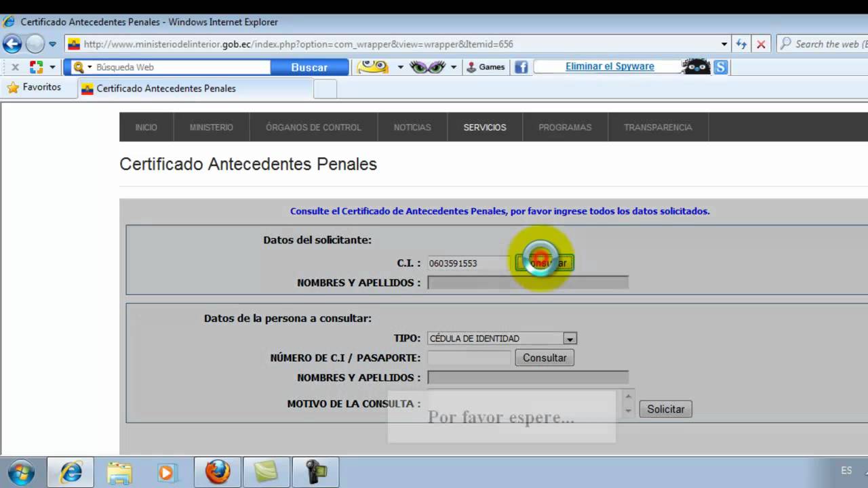Open the file explorer folder taskbar icon
Viewport: 868px width, 488px height.
pyautogui.click(x=119, y=472)
